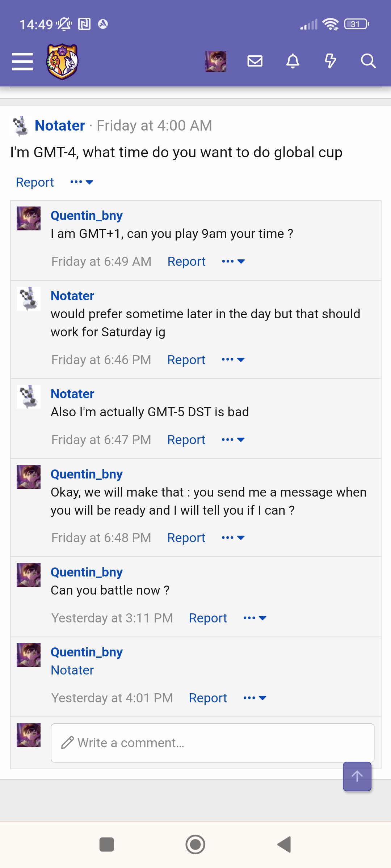Tap the lightning bolt what's new icon
This screenshot has width=391, height=868.
330,61
